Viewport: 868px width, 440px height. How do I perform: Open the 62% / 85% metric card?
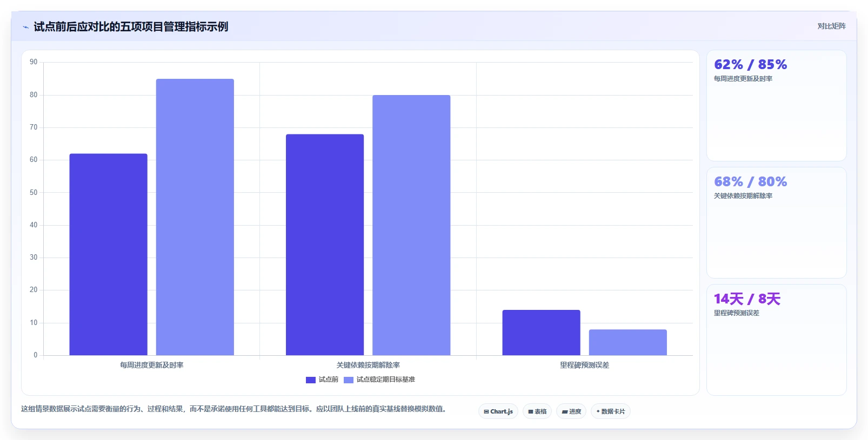(x=777, y=105)
